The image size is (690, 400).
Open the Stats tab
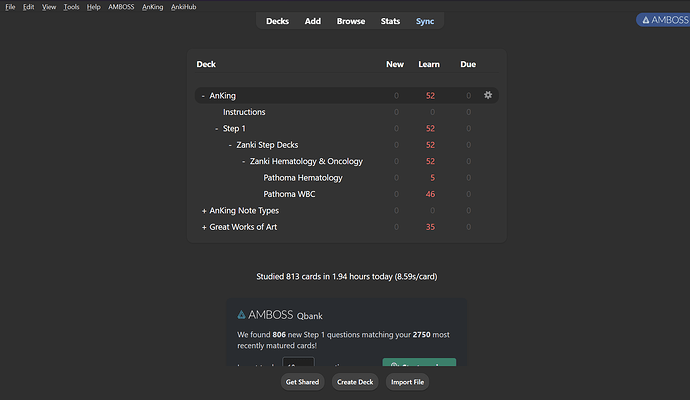[390, 21]
